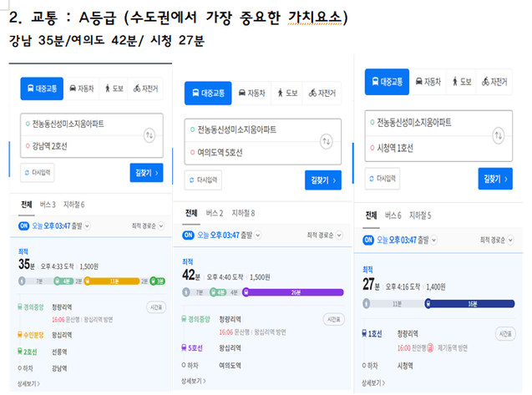Screen dimensions: 532x395
Task: Click 다시입력 reset in City Hall panel
Action: click(383, 179)
